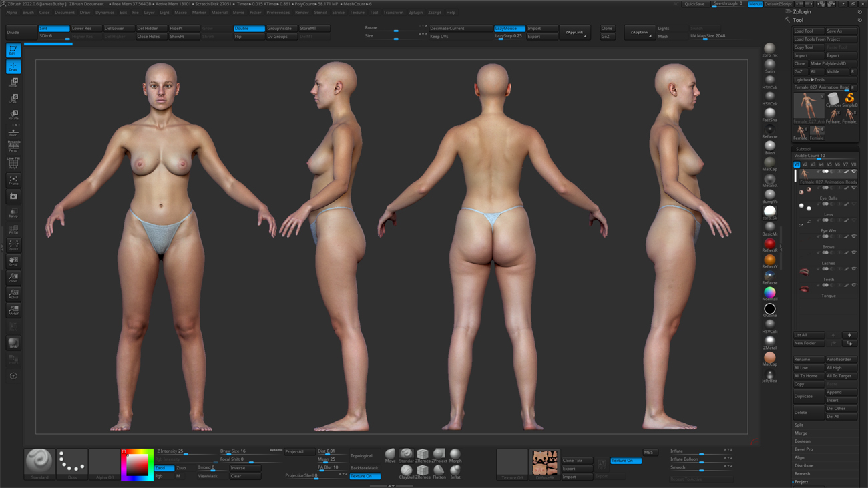Select the Morph brush icon
This screenshot has width=868, height=488.
click(x=455, y=455)
